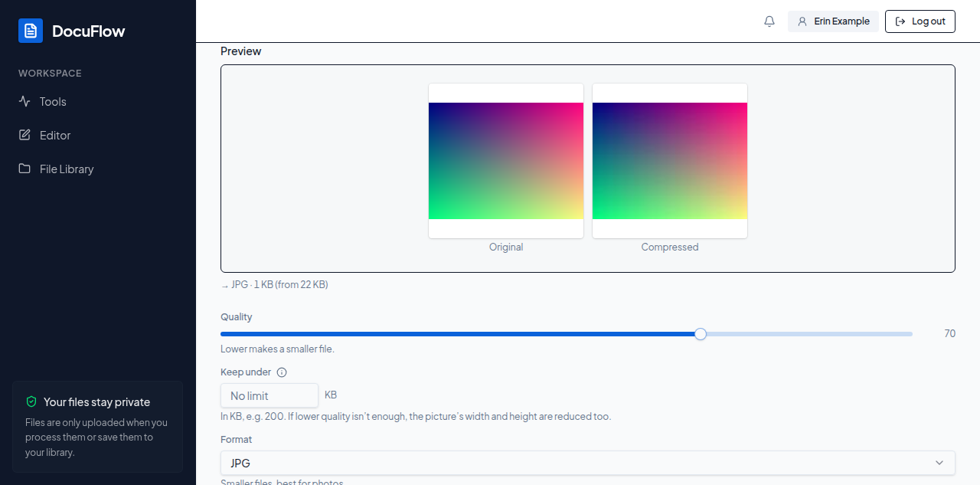Viewport: 980px width, 485px height.
Task: Open the Editor menu item
Action: pos(98,135)
